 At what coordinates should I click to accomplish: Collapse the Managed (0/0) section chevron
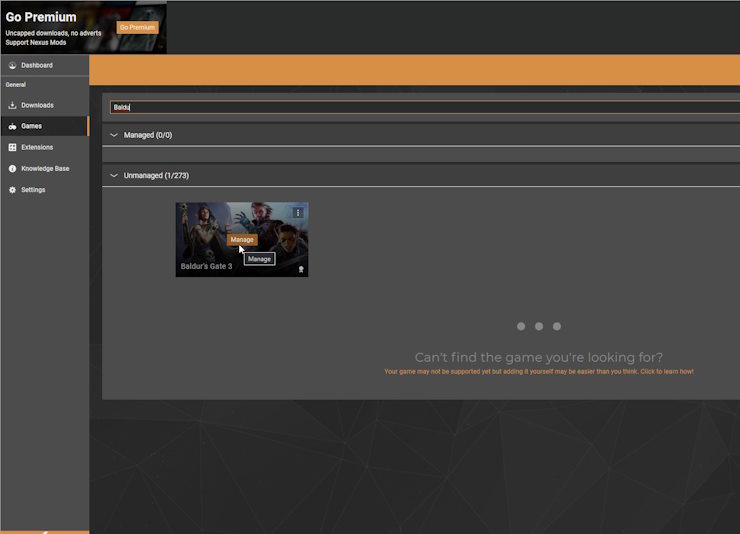[x=114, y=135]
